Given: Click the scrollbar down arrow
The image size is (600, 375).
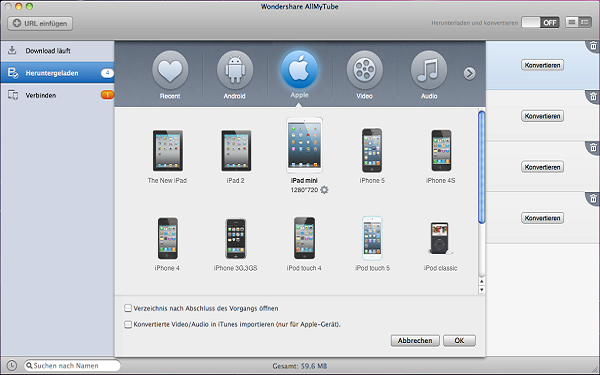Looking at the screenshot, I should pyautogui.click(x=481, y=290).
